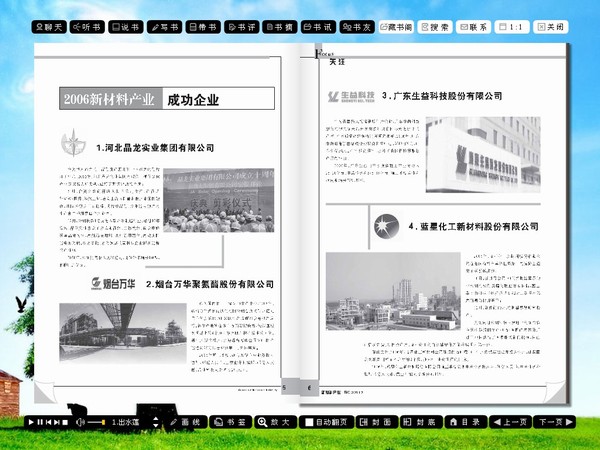Play the background music

[31, 422]
